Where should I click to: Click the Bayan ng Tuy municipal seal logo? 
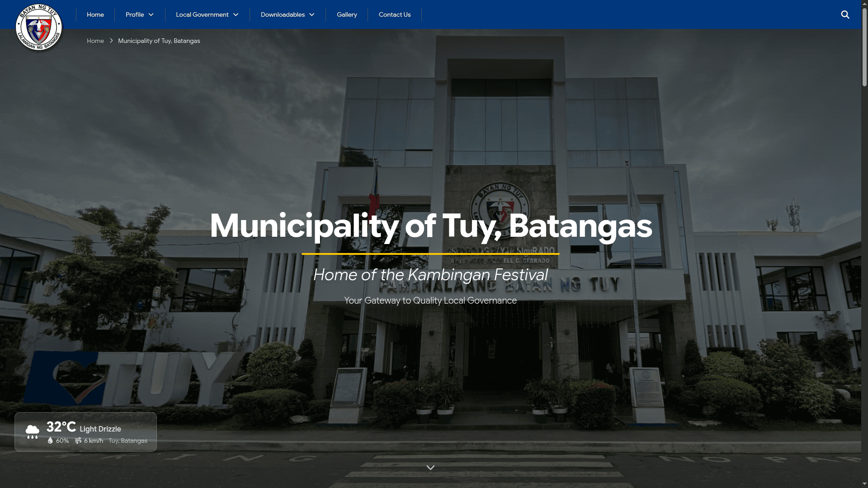[x=39, y=27]
